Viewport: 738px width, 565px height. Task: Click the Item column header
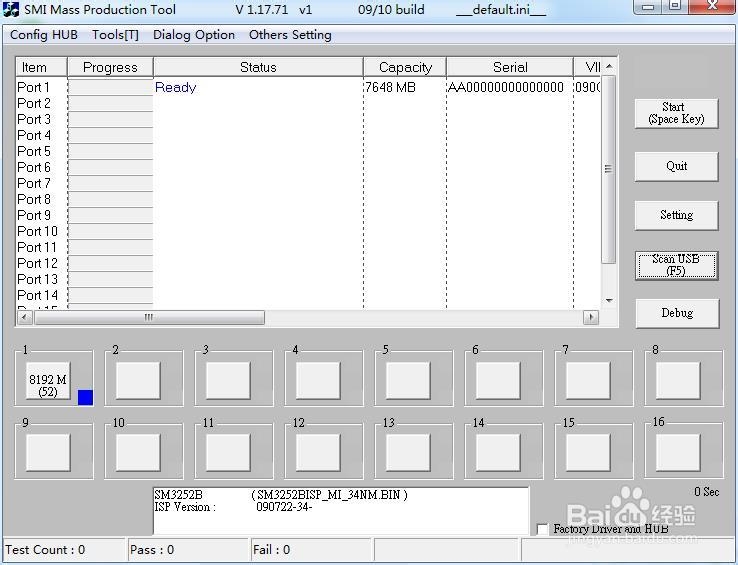pos(41,67)
